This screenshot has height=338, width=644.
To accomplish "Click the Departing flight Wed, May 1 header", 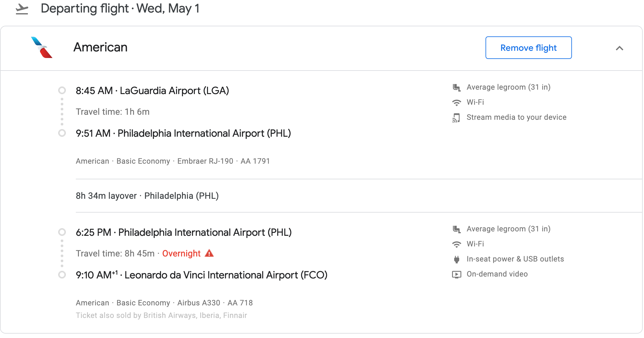I will pos(120,8).
